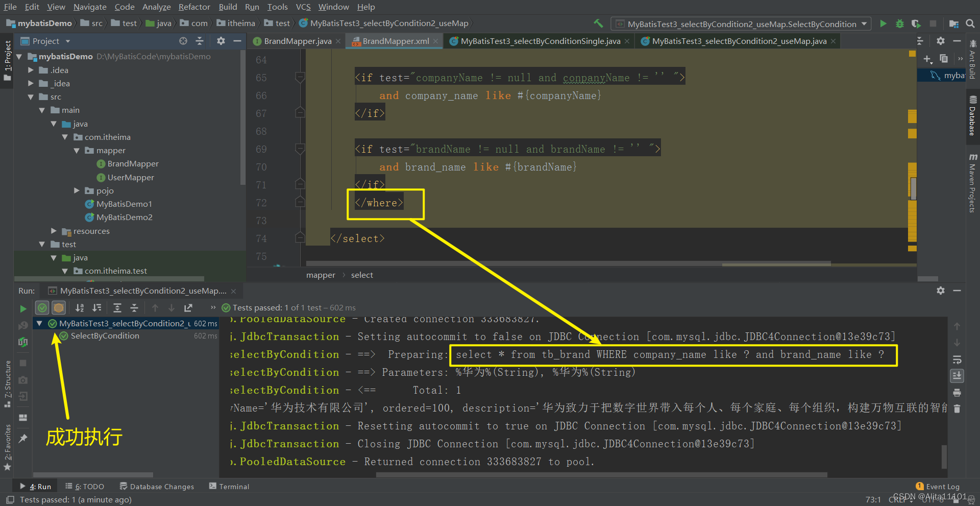Run with Coverage from the top toolbar
The height and width of the screenshot is (506, 980).
[x=916, y=23]
